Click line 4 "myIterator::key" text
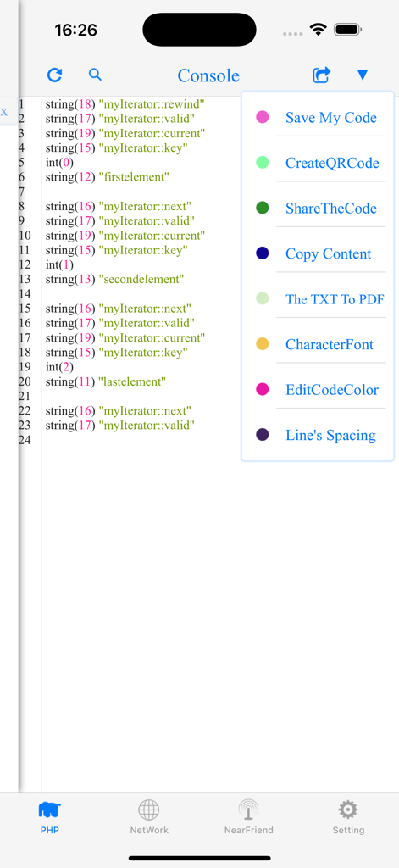This screenshot has width=399, height=868. (x=143, y=147)
